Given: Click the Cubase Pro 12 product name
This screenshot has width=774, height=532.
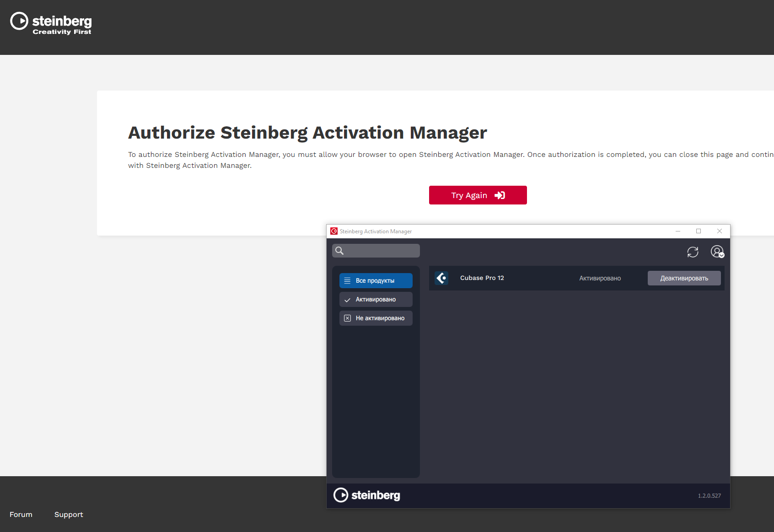Looking at the screenshot, I should click(x=482, y=278).
